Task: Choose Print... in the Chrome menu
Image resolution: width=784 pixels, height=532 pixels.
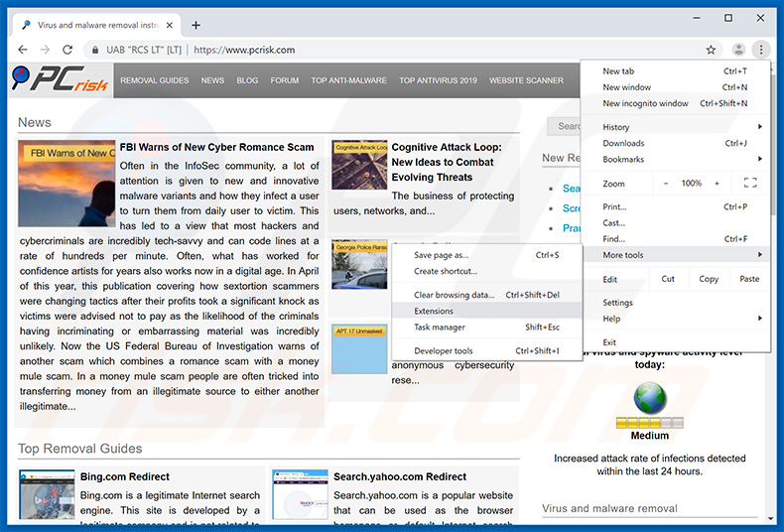Action: coord(675,206)
